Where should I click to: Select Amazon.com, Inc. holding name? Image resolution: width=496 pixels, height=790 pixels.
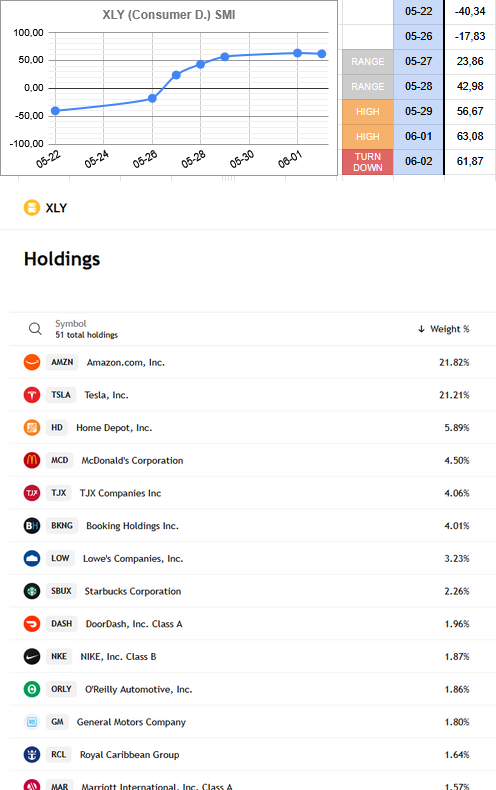tap(126, 362)
